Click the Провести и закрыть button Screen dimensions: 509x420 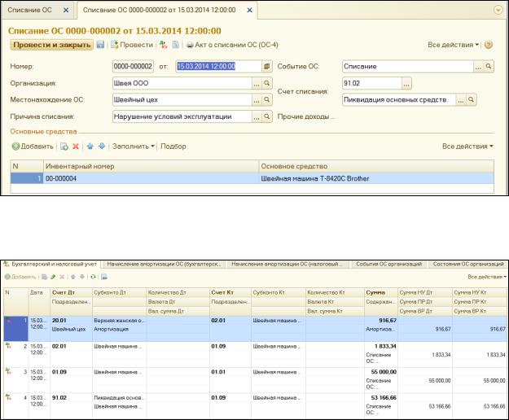pos(52,45)
